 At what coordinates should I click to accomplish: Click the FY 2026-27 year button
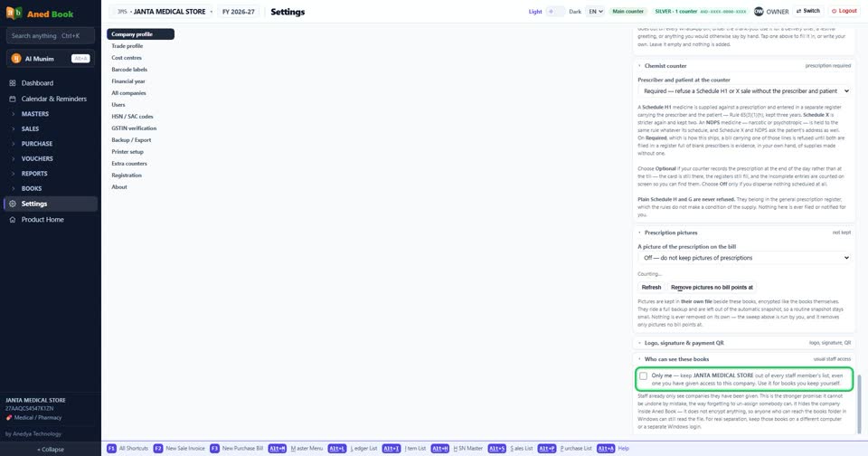tap(239, 12)
